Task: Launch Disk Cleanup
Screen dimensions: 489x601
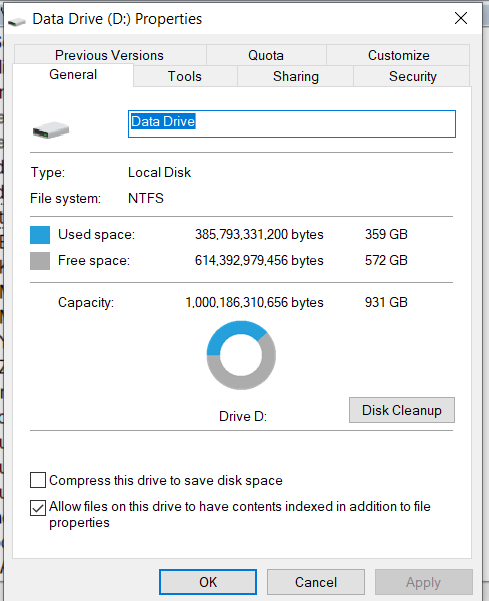Action: (402, 410)
